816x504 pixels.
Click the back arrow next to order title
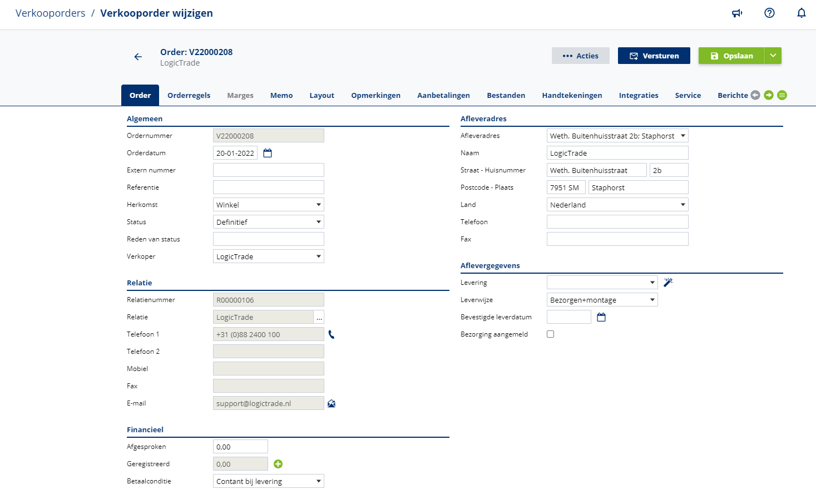click(x=138, y=57)
